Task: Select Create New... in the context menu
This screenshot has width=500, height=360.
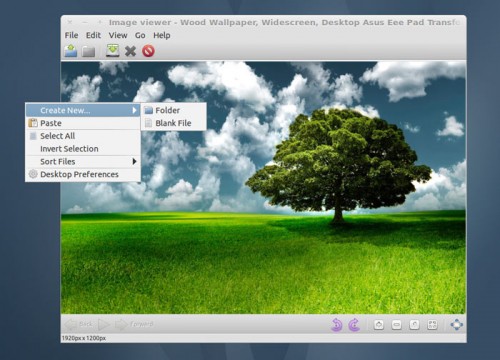Action: click(x=83, y=110)
